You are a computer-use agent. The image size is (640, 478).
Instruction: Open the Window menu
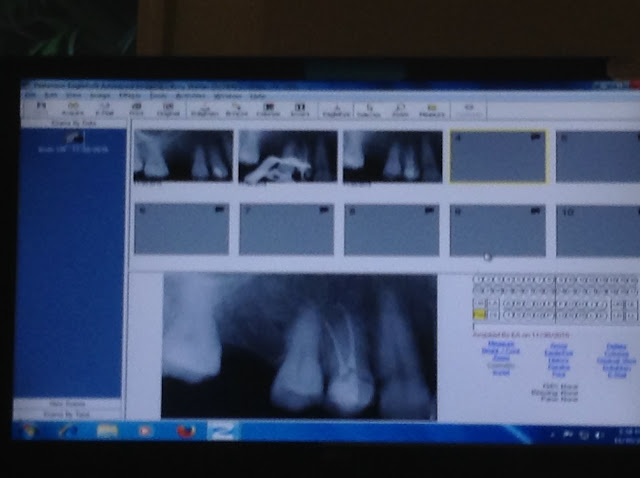tap(227, 96)
